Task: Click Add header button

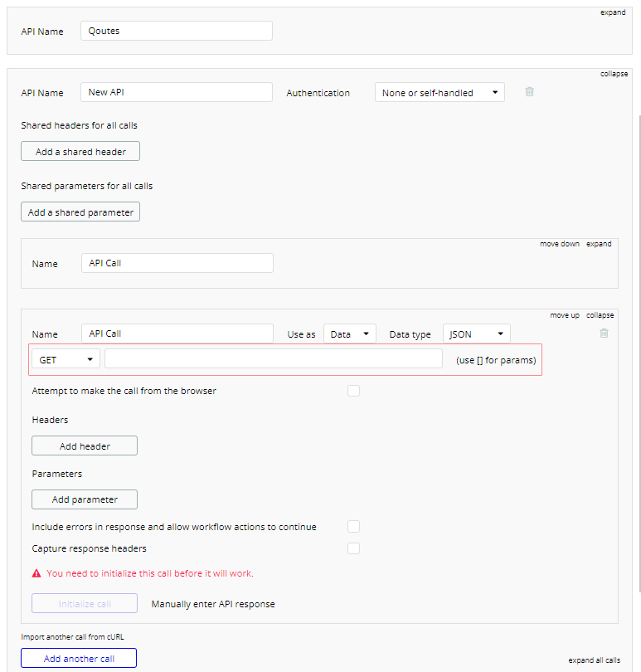Action: click(x=85, y=446)
